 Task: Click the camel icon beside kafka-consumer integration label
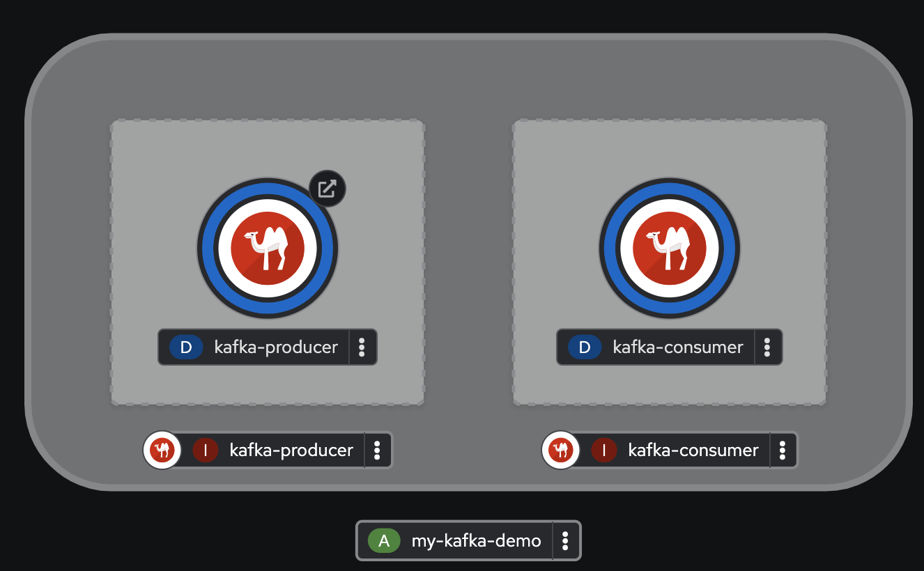tap(560, 450)
